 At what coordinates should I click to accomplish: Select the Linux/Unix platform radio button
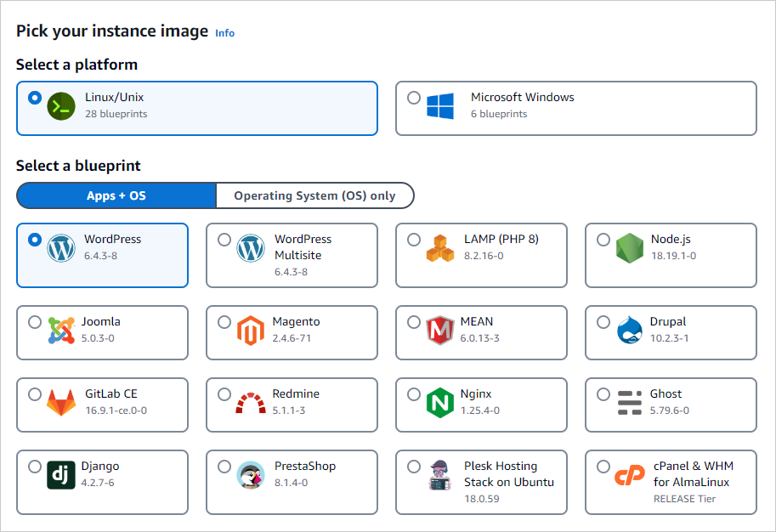click(35, 98)
